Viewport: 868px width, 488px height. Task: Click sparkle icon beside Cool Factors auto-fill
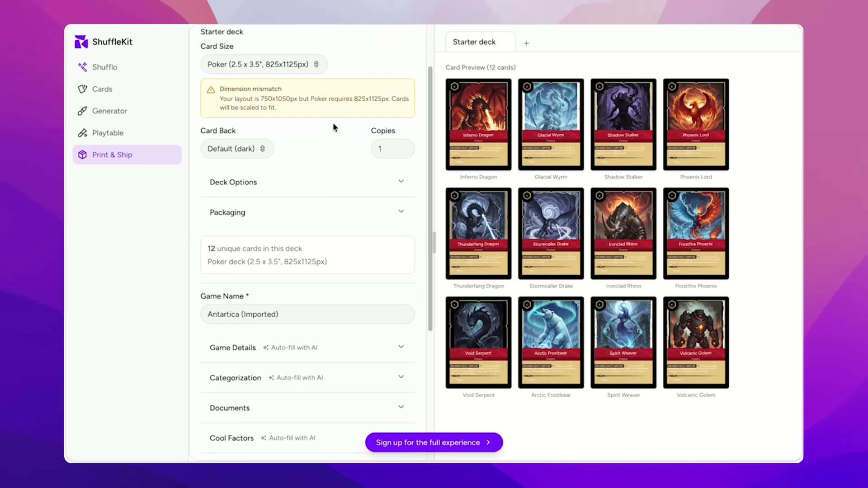point(264,438)
